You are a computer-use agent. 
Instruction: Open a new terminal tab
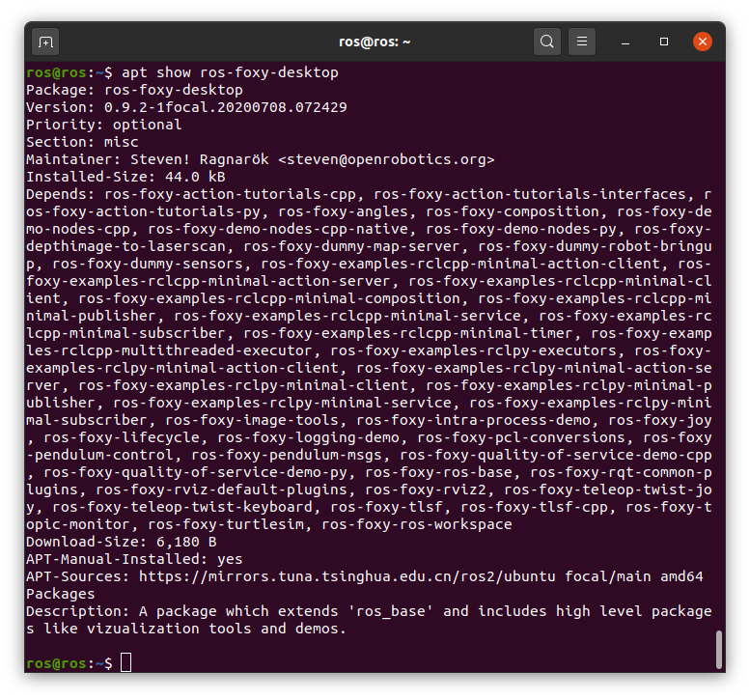tap(45, 42)
